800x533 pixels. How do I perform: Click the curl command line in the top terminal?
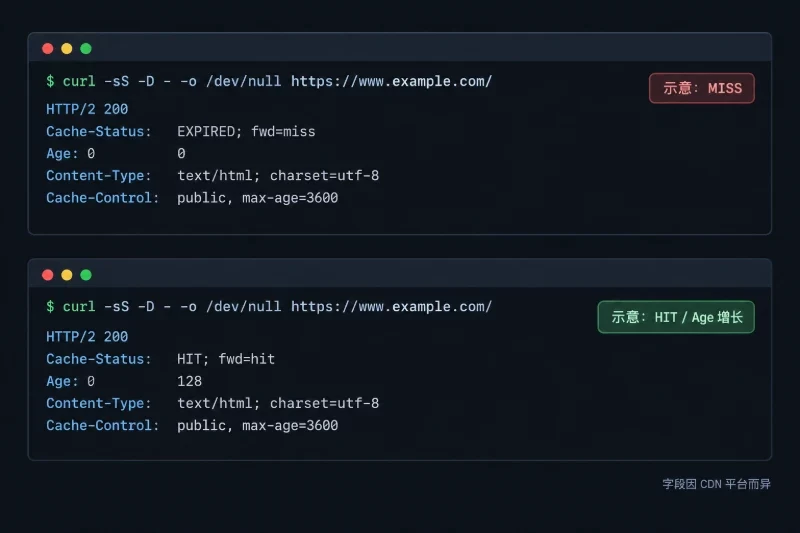[269, 82]
